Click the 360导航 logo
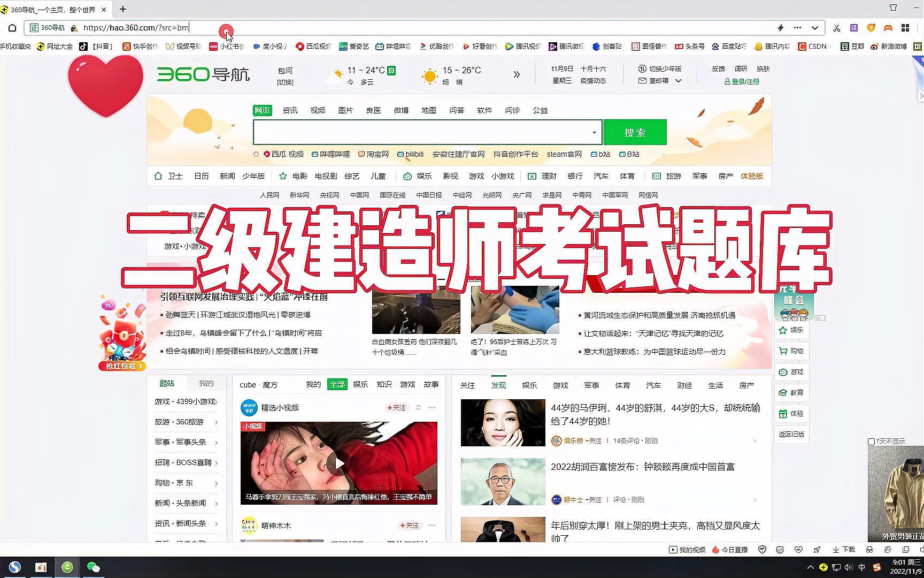The height and width of the screenshot is (578, 924). pyautogui.click(x=202, y=74)
